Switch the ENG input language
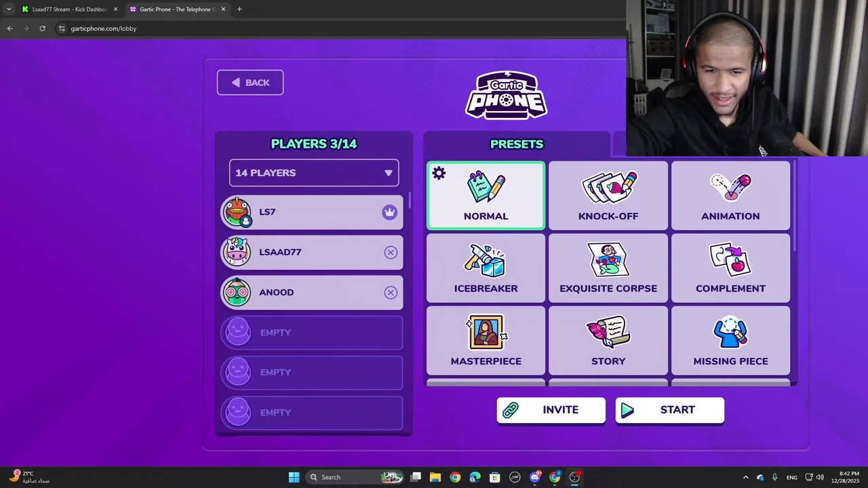 coord(791,477)
